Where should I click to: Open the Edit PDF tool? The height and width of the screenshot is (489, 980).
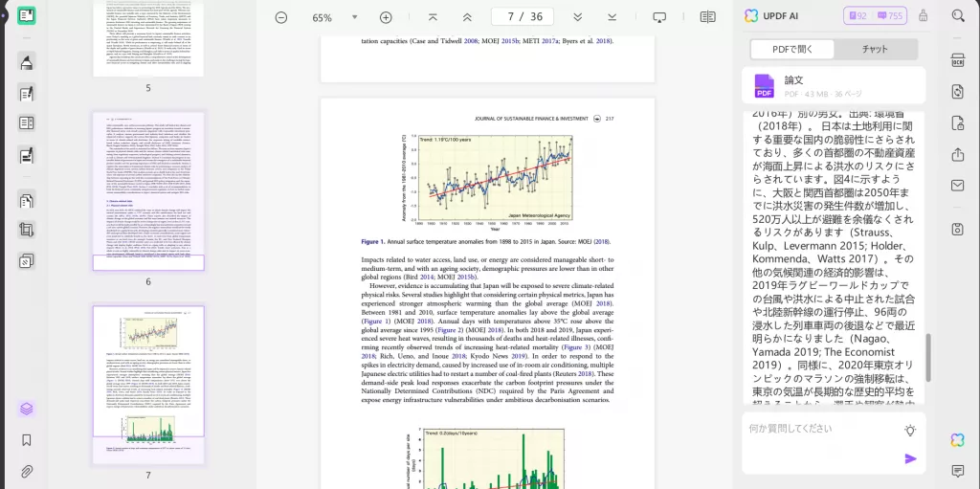(x=27, y=93)
